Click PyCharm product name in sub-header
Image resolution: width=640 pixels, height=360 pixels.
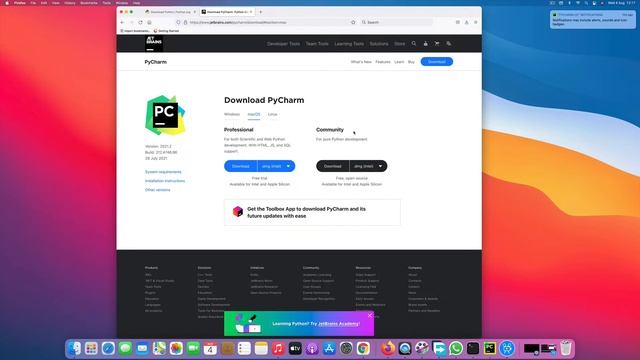pyautogui.click(x=156, y=62)
